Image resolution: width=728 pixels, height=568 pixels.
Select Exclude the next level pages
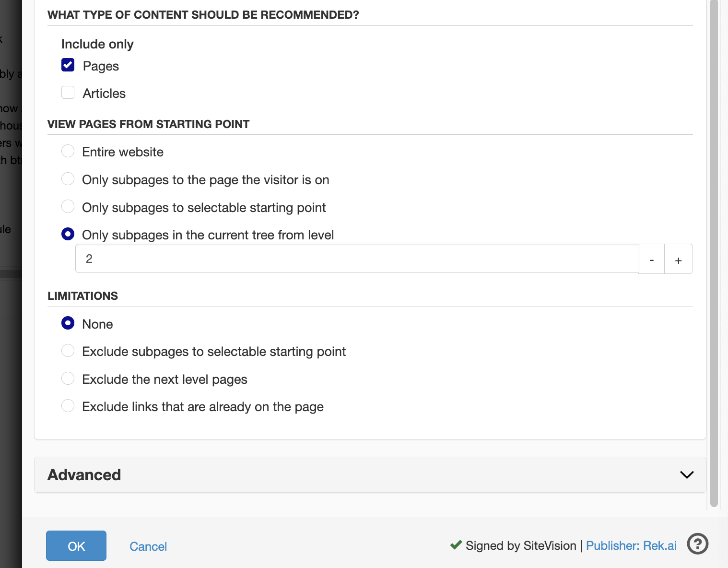coord(68,379)
